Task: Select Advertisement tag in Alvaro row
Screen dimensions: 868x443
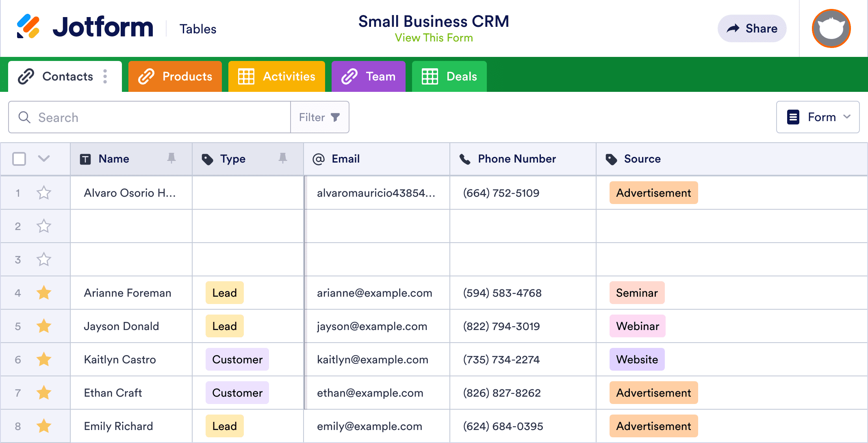Action: coord(653,193)
